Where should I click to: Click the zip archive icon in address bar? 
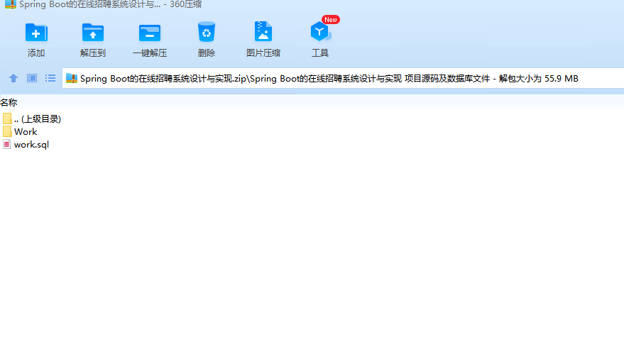(72, 78)
